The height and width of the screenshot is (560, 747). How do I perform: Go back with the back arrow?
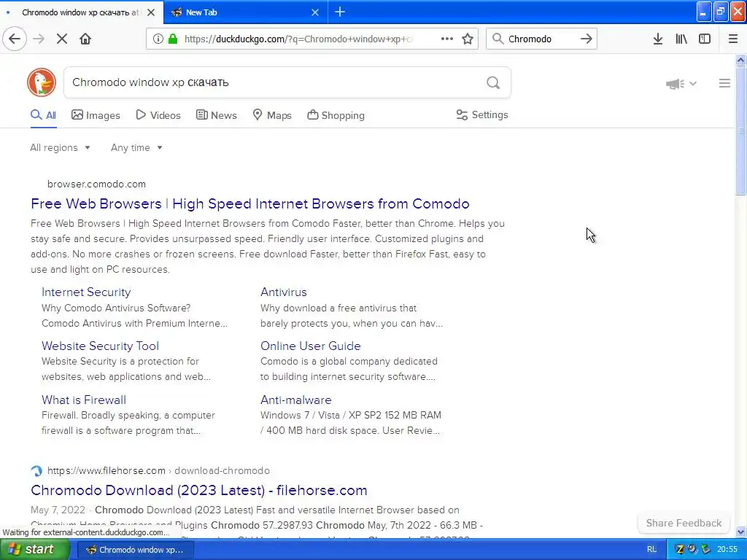15,39
